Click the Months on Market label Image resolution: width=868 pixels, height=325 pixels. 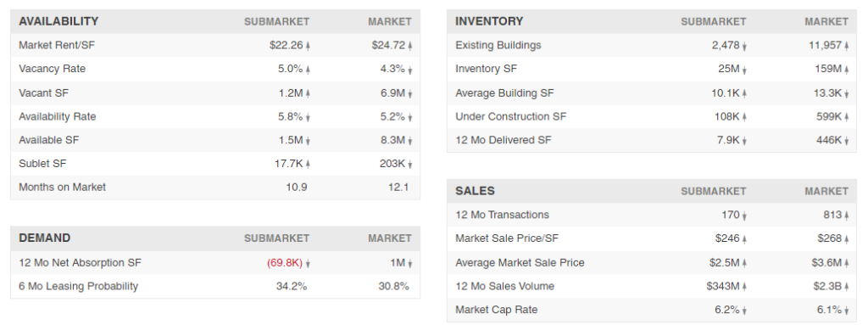[x=62, y=187]
